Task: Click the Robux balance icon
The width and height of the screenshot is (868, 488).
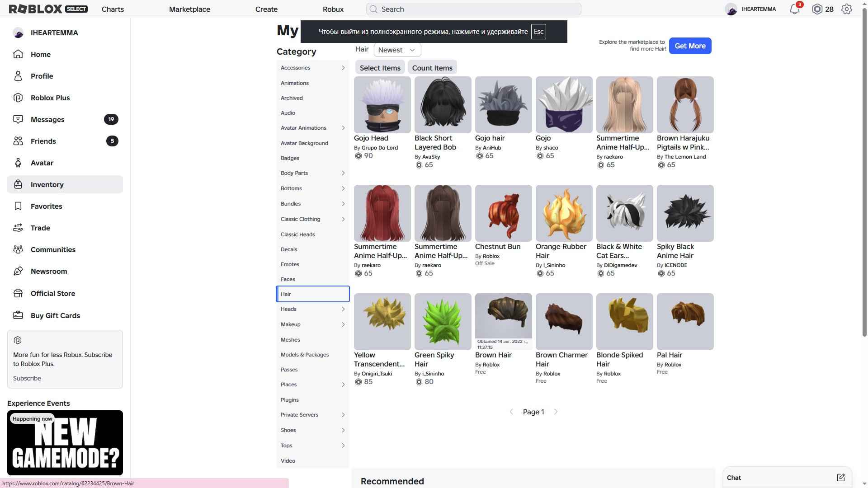Action: (x=817, y=9)
